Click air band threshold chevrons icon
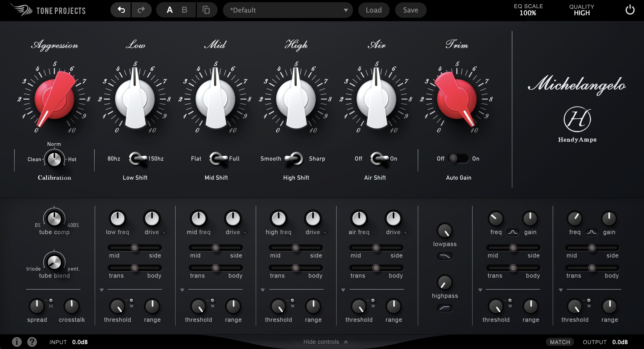This screenshot has width=644, height=349. (x=373, y=306)
